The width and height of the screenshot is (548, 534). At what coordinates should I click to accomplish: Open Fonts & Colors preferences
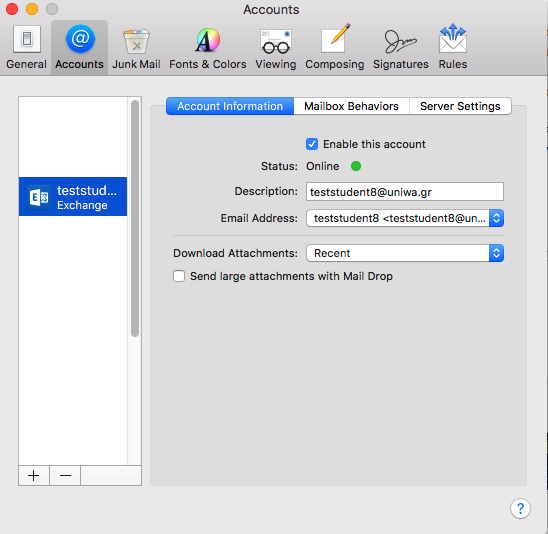click(208, 47)
